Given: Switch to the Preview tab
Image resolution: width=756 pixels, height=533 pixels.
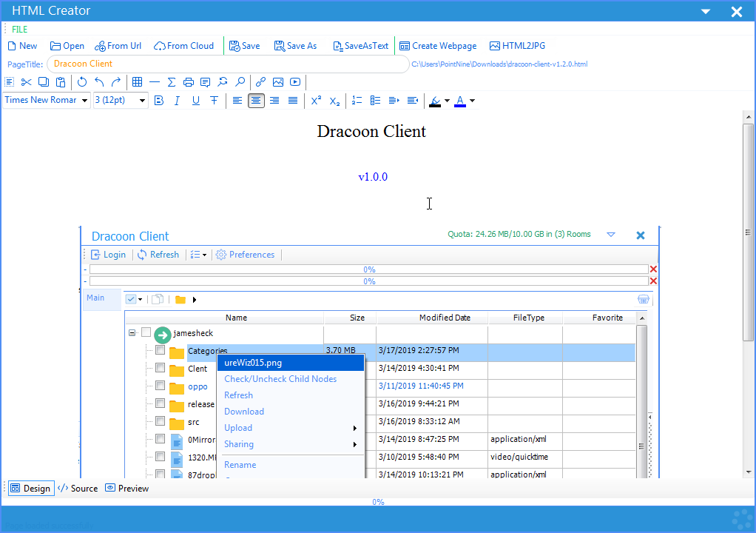Looking at the screenshot, I should click(x=127, y=488).
